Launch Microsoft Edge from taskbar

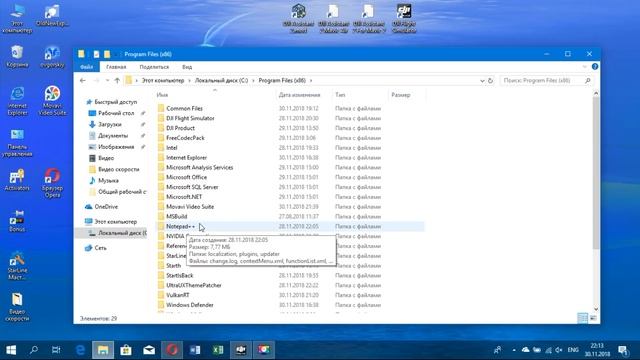(x=80, y=350)
